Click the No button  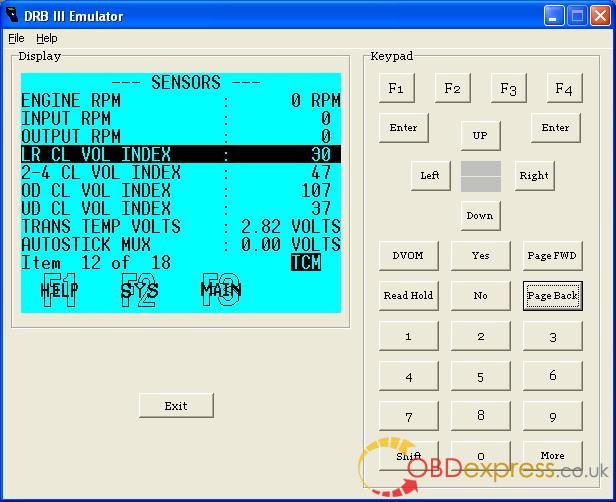[480, 296]
